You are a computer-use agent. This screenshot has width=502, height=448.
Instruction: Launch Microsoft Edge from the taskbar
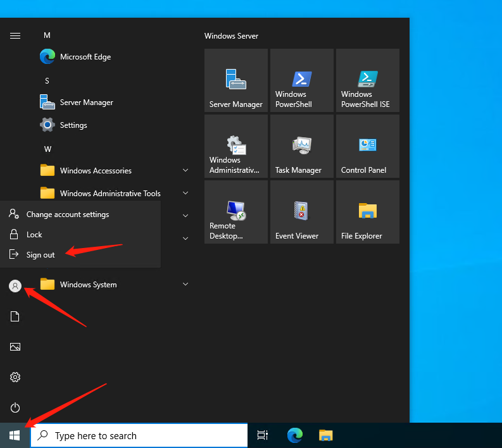click(295, 435)
